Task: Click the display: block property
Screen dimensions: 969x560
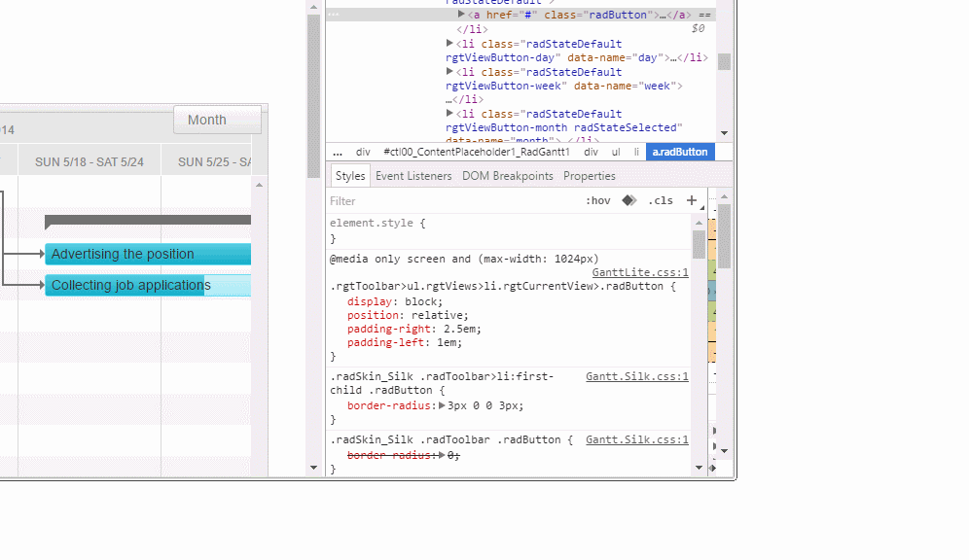Action: 395,302
